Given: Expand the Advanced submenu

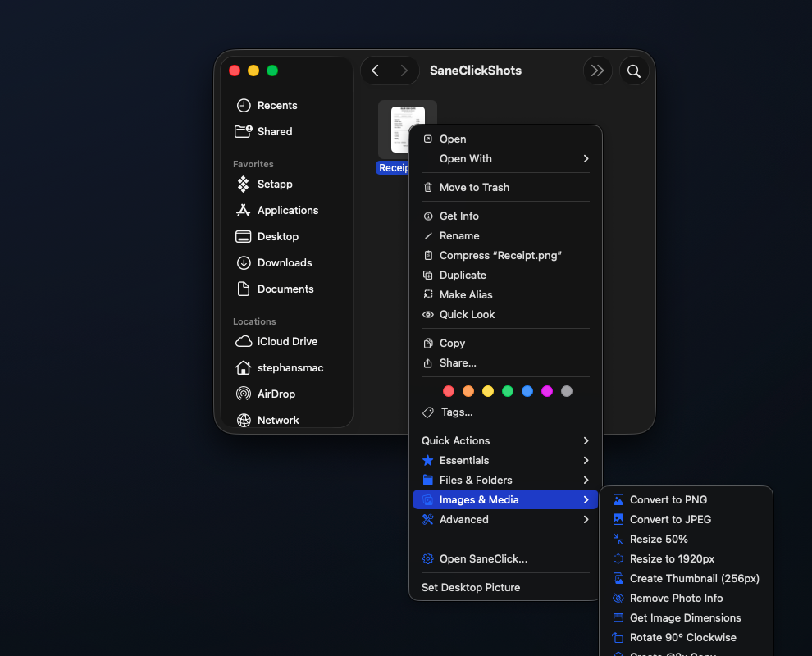Looking at the screenshot, I should 505,519.
